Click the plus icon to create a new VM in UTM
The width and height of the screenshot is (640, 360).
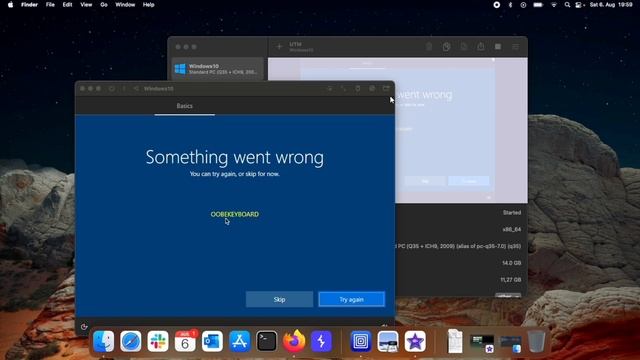coord(279,47)
